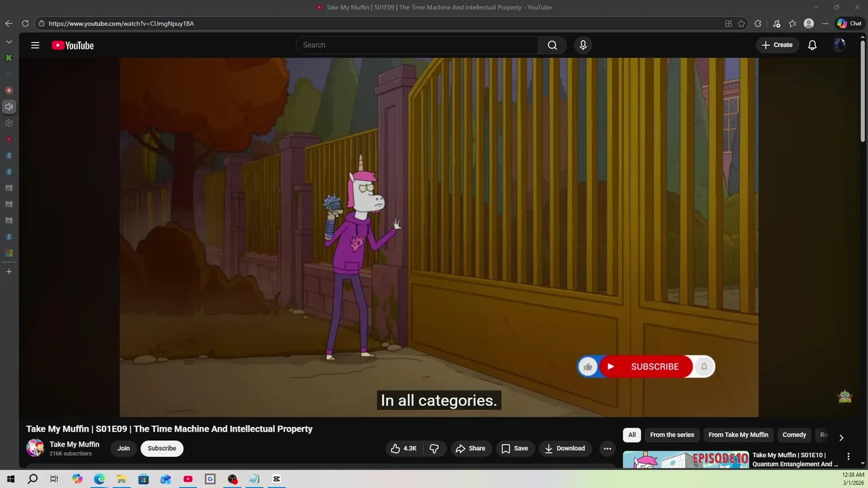The image size is (868, 488).
Task: Open green K sidebar tab
Action: point(9,58)
